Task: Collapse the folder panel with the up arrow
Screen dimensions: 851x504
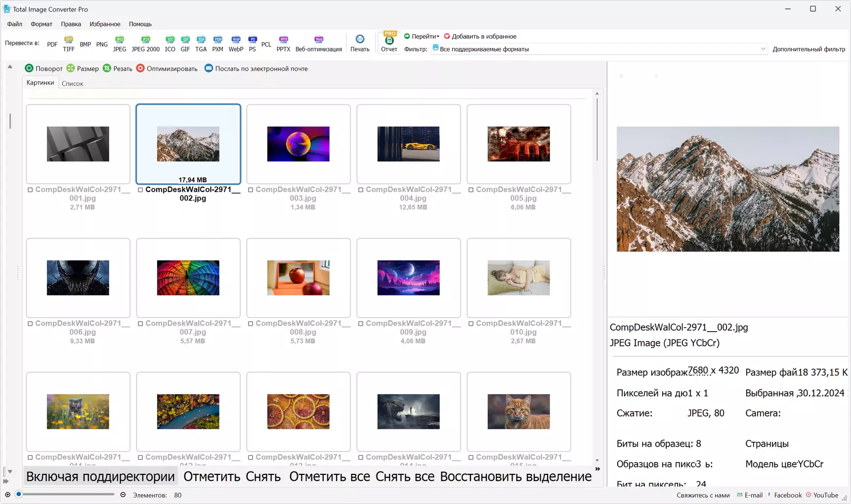Action: click(10, 67)
